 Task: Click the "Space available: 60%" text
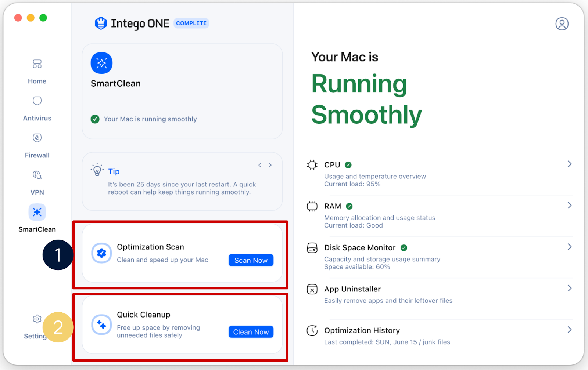[x=357, y=267]
